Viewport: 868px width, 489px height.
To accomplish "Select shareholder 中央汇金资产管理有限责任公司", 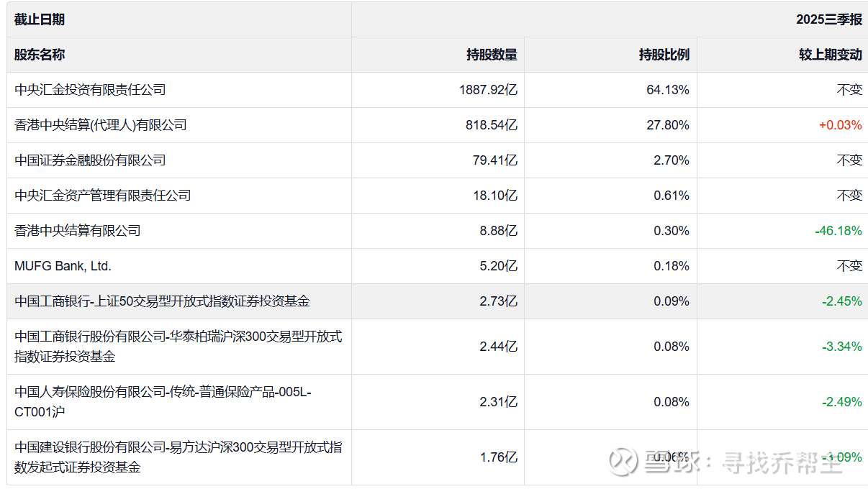I will pos(103,196).
